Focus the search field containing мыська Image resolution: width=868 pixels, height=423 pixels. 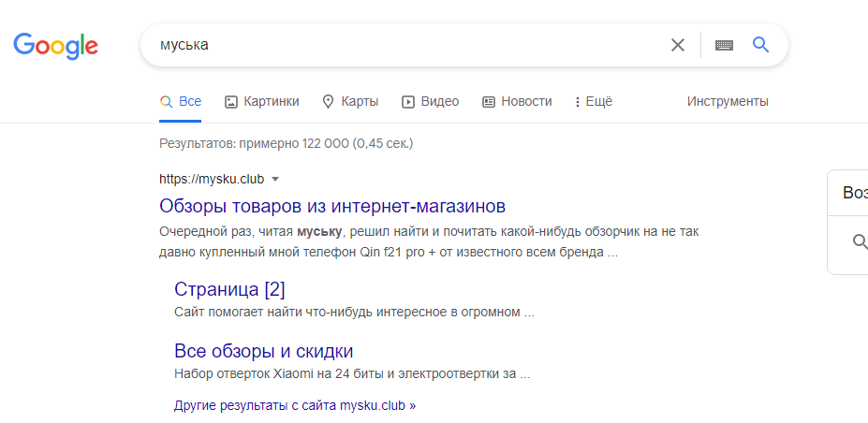tap(403, 45)
